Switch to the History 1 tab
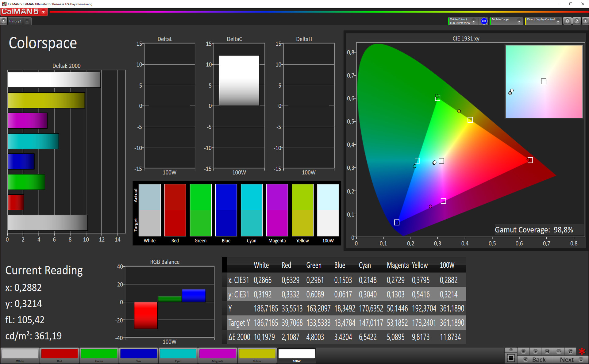 pos(15,21)
